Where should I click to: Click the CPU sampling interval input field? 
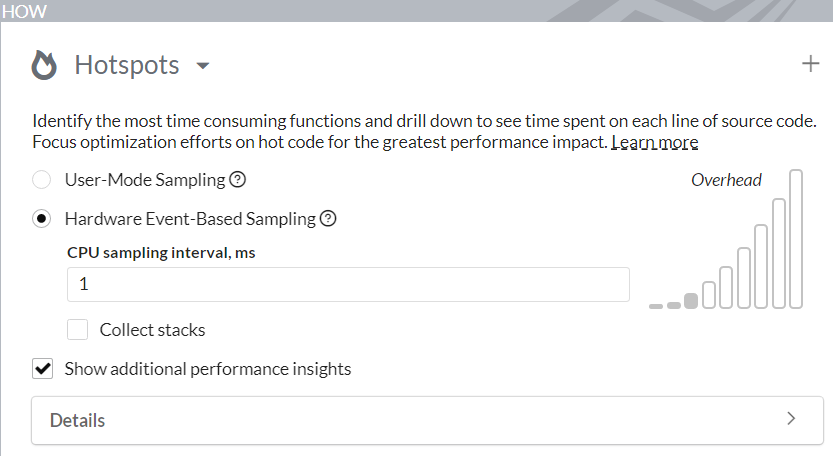(x=348, y=284)
